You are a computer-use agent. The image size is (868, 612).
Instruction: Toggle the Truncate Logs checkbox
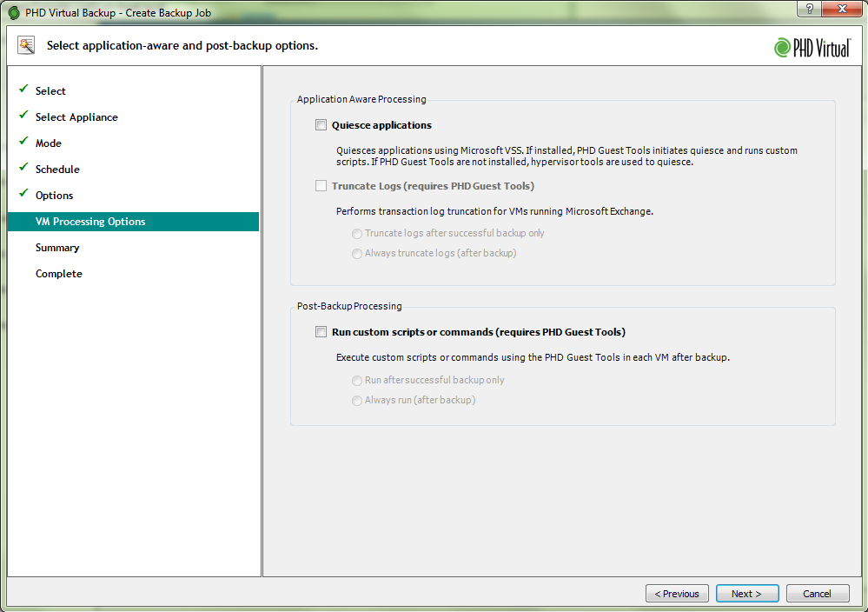(x=321, y=186)
